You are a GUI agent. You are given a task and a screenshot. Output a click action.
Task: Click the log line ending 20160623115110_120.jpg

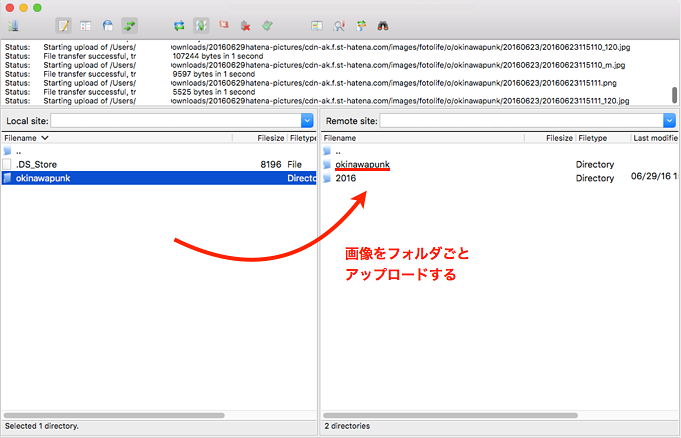pyautogui.click(x=317, y=47)
